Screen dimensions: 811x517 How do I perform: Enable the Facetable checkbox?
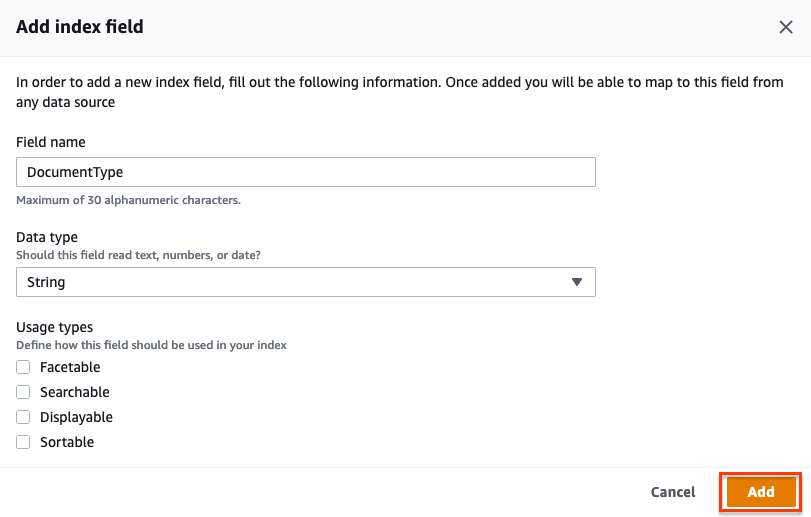point(23,367)
